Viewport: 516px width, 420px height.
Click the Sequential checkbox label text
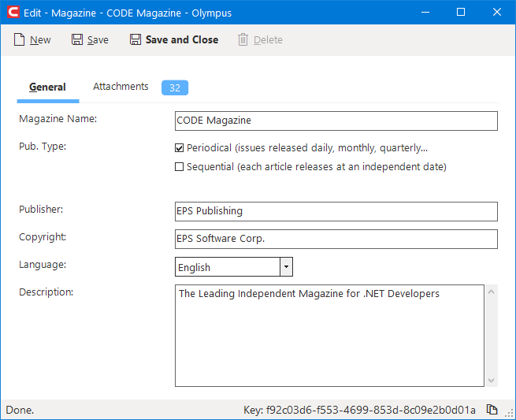(x=316, y=167)
